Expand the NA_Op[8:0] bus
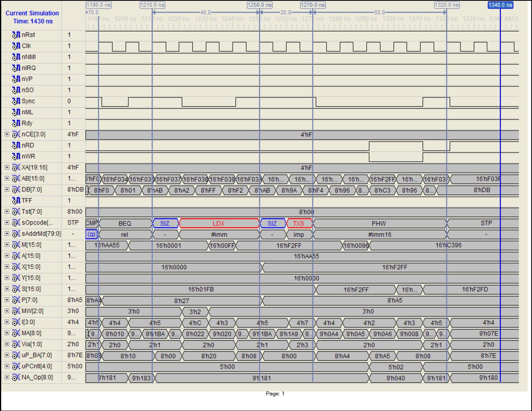This screenshot has width=532, height=411. point(7,377)
